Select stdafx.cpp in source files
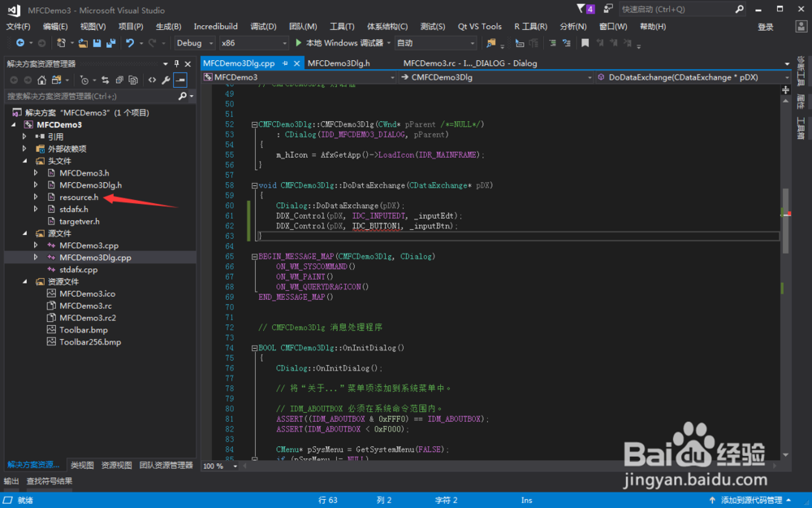The width and height of the screenshot is (812, 508). pyautogui.click(x=78, y=270)
